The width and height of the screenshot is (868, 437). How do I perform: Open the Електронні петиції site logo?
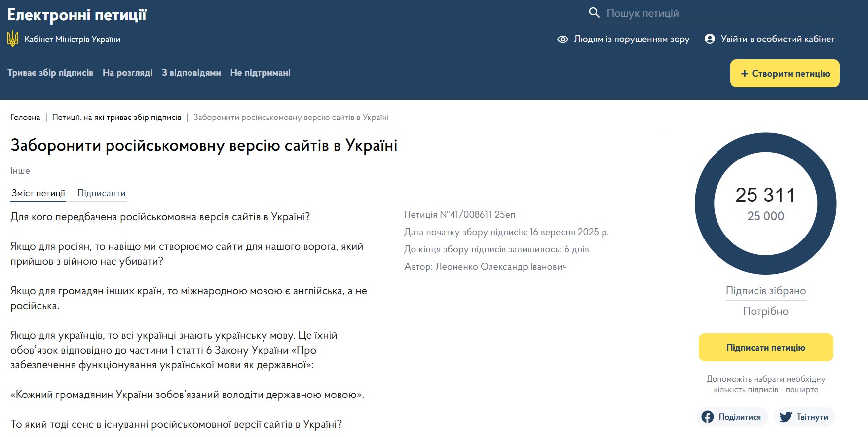77,15
